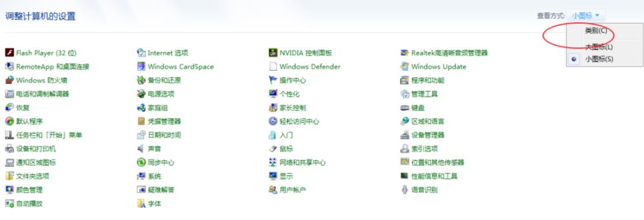Open the 网络和共享中心 link
This screenshot has width=644, height=220.
pos(303,163)
